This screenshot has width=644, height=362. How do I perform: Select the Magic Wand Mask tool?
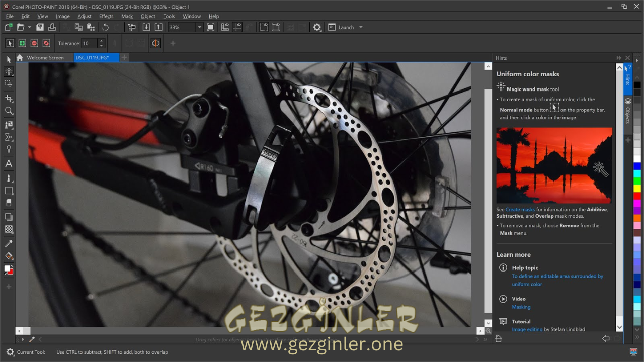[x=9, y=72]
